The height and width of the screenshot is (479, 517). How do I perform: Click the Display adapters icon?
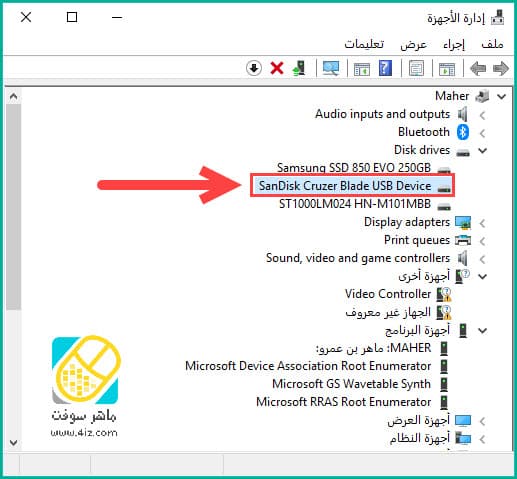coord(463,223)
